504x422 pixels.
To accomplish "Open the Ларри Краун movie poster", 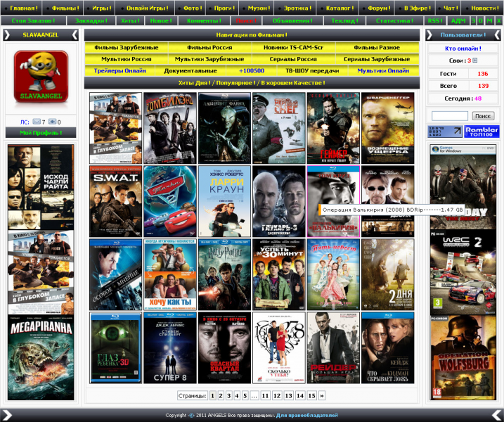I will 224,201.
